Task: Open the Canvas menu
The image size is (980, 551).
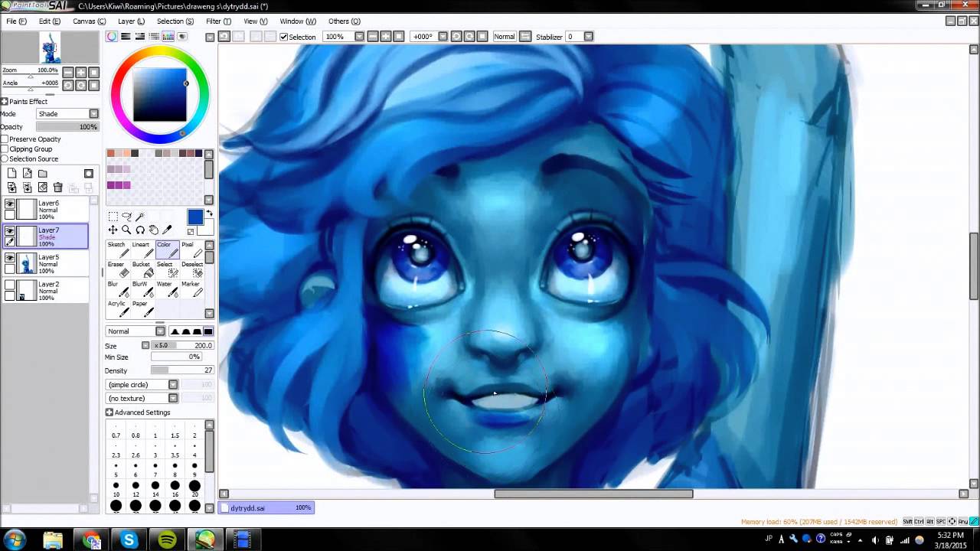Action: 89,21
